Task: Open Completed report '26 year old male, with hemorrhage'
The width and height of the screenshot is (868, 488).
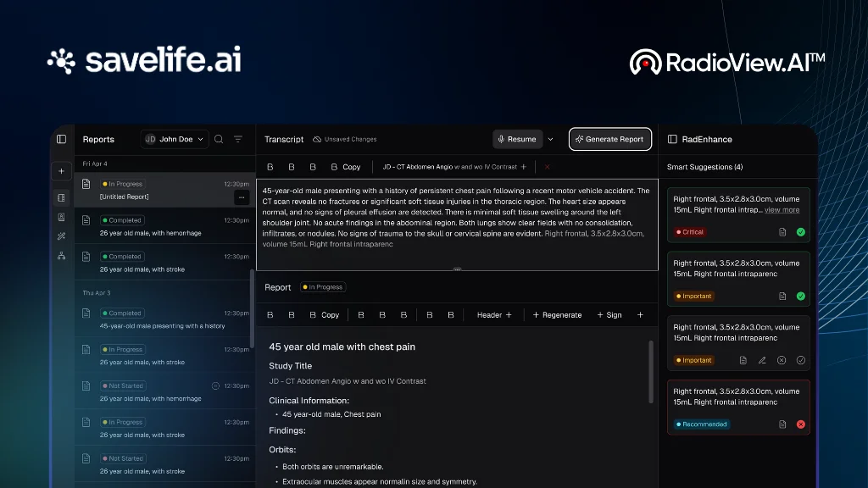Action: 165,226
